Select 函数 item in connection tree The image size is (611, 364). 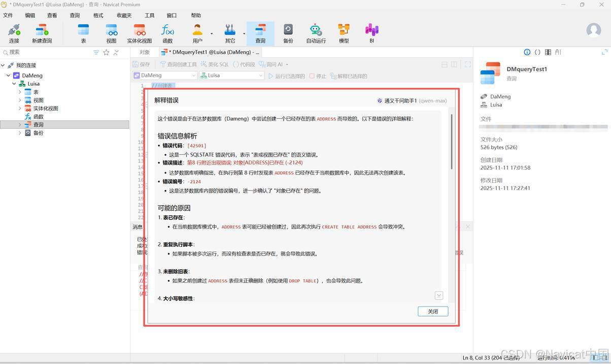(x=38, y=117)
